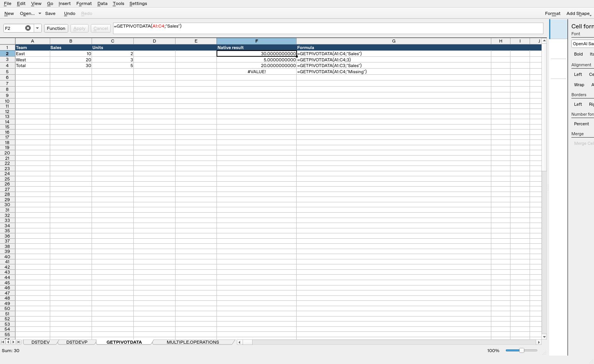Click the horizontal scrollbar right arrow
Image resolution: width=594 pixels, height=364 pixels.
539,342
